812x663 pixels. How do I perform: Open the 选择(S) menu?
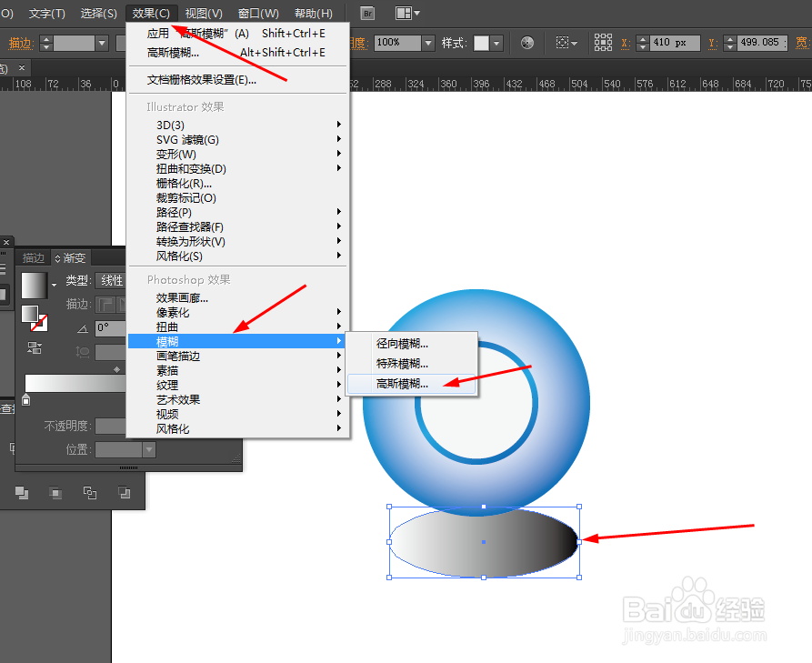coord(98,13)
